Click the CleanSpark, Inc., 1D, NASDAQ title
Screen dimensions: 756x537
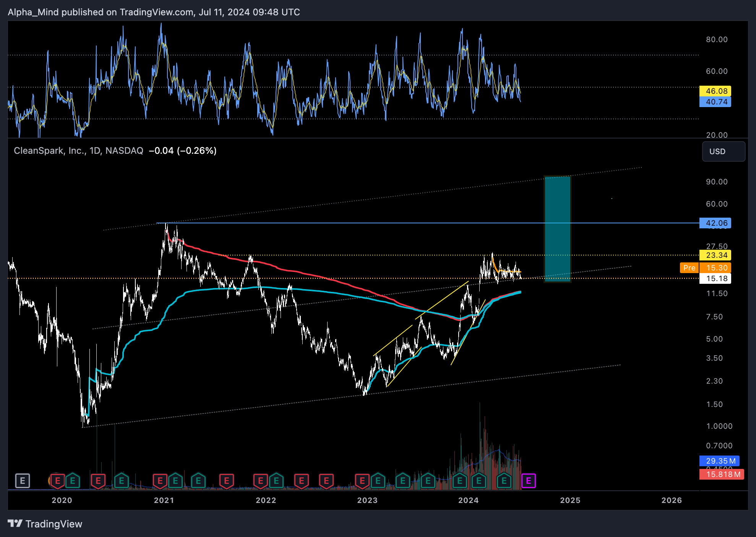click(x=78, y=151)
